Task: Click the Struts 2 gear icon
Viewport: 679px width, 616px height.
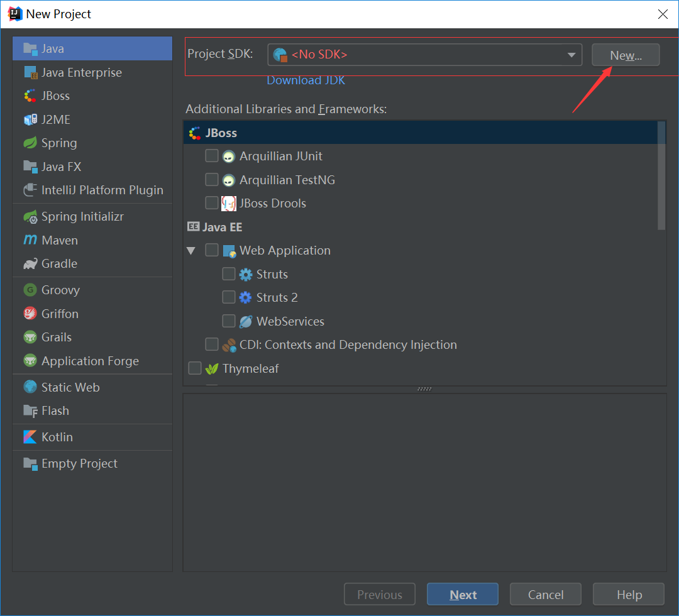Action: click(x=246, y=298)
